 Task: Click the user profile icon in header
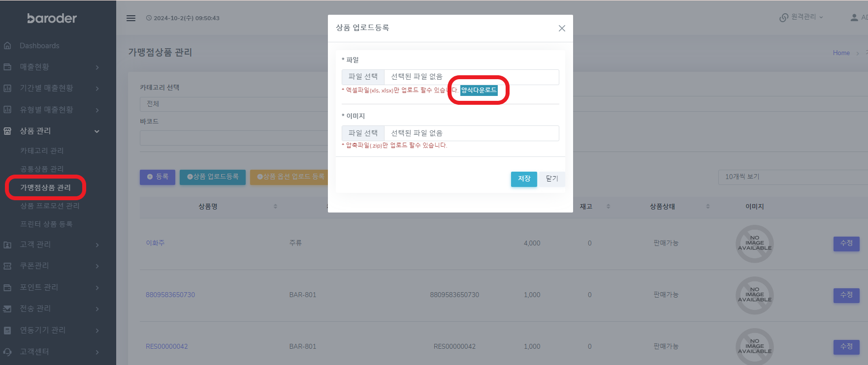(854, 18)
